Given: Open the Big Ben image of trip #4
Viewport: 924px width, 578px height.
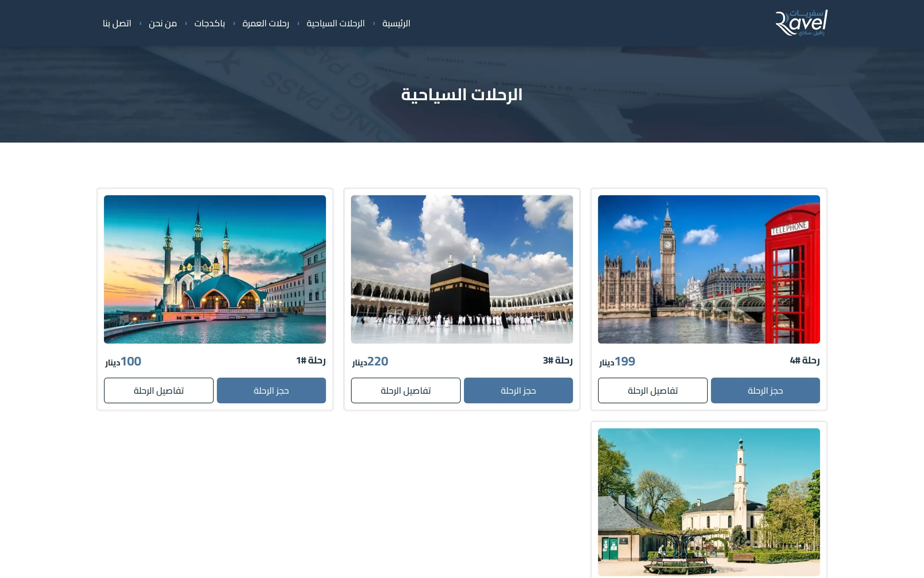Looking at the screenshot, I should click(709, 269).
